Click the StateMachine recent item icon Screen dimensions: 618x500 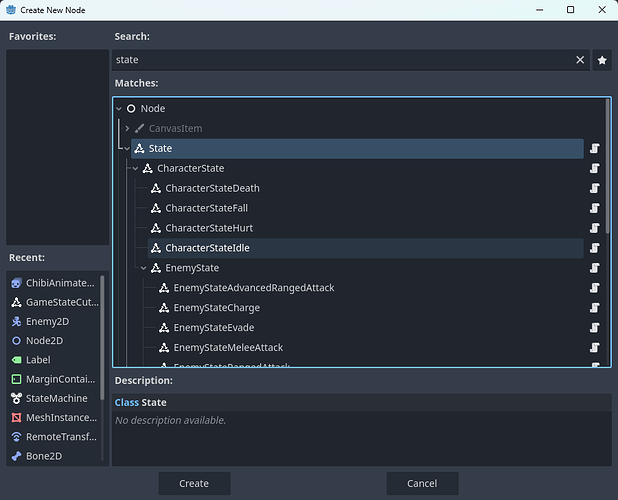click(x=16, y=398)
